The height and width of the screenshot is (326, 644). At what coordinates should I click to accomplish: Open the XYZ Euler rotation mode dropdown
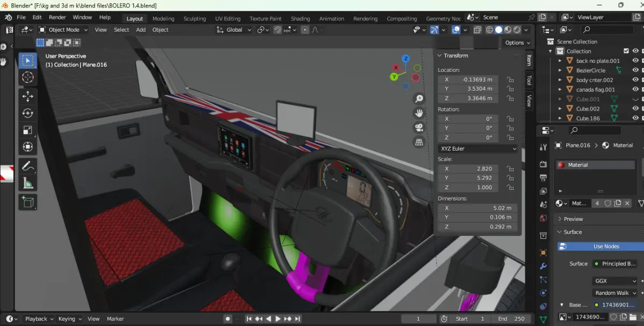(478, 149)
